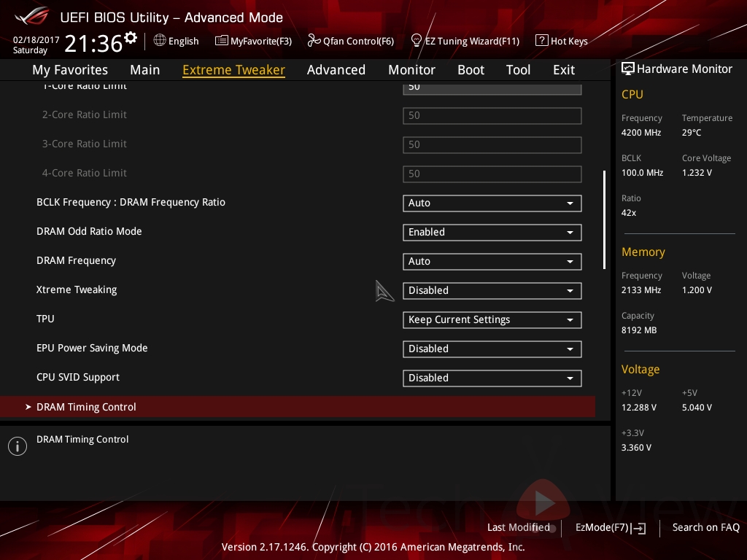
Task: Click the memory Voltage 1.200 V value
Action: pos(697,289)
